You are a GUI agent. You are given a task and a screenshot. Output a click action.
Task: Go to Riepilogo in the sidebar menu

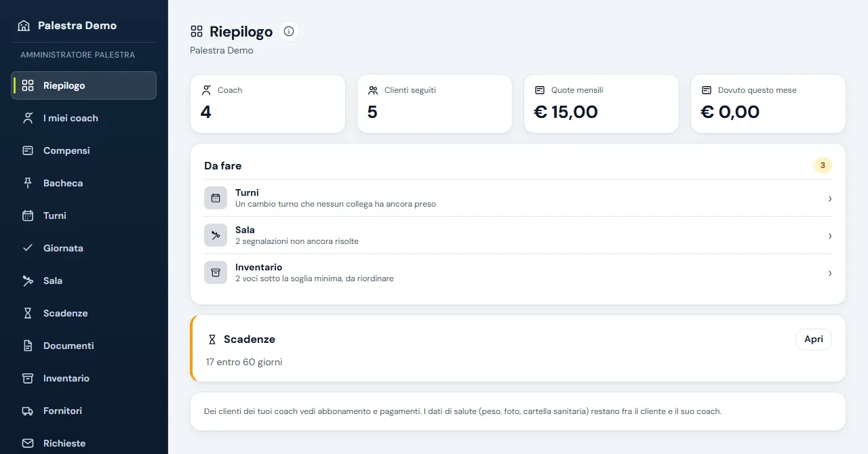click(84, 85)
